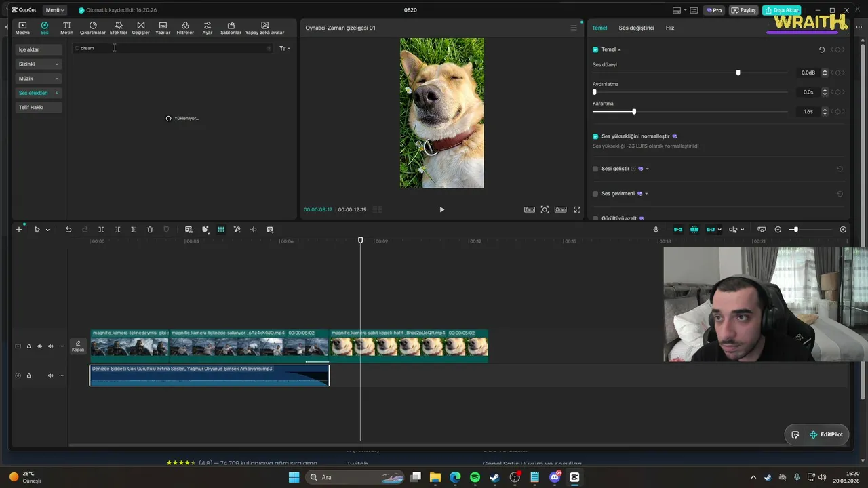Image resolution: width=868 pixels, height=488 pixels.
Task: Enable the Sesi geliştir checkbox
Action: point(595,169)
